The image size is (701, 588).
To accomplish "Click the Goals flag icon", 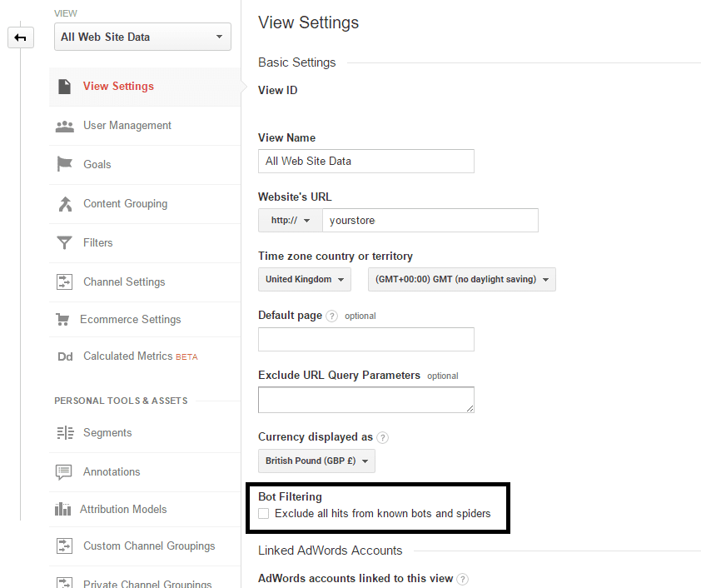I will [64, 164].
